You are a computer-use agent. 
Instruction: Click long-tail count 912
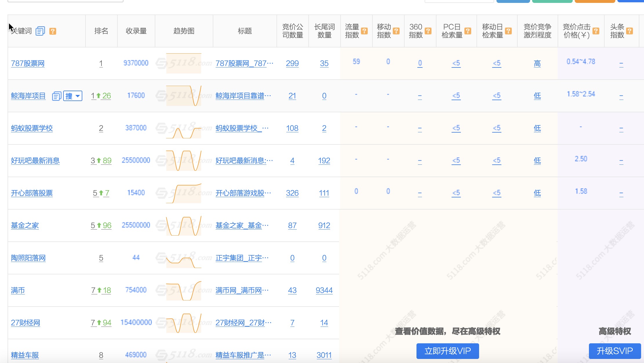[324, 225]
